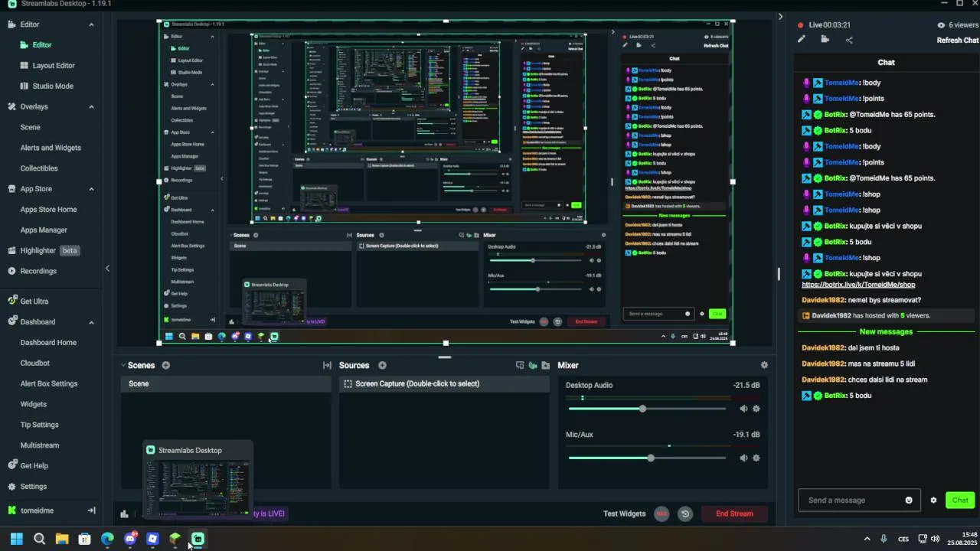Open Highlighter beta

pyautogui.click(x=44, y=251)
